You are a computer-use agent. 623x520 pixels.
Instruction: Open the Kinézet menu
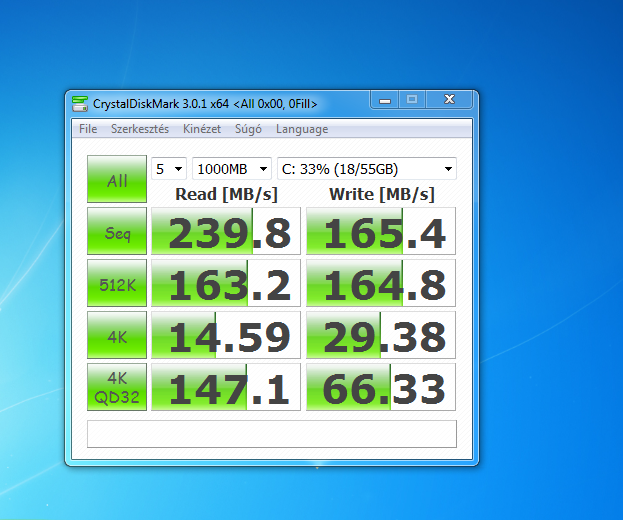202,129
